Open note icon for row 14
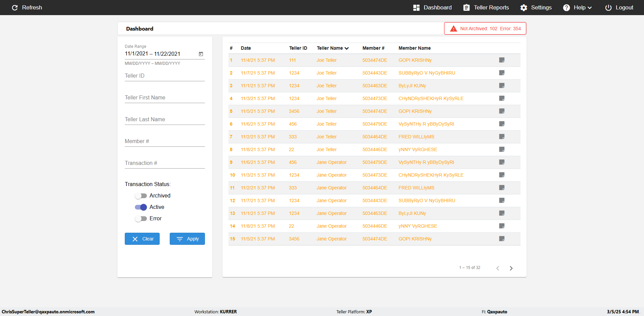 [x=502, y=226]
